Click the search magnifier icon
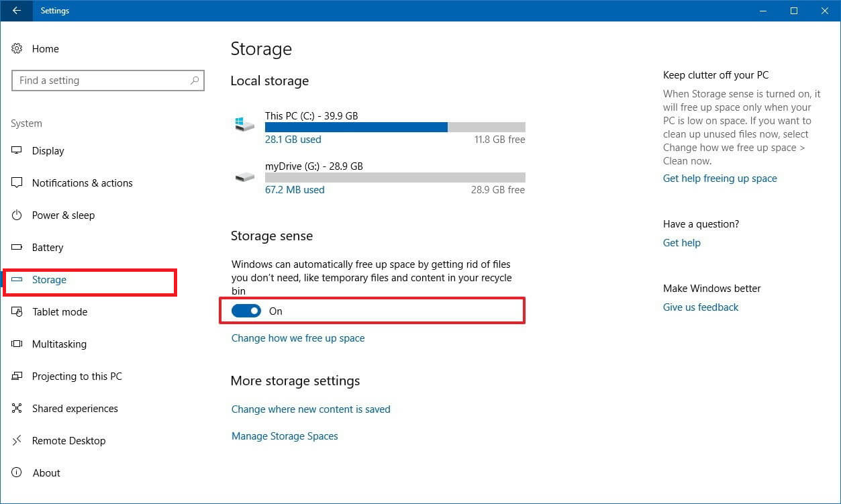The height and width of the screenshot is (504, 841). coord(195,81)
